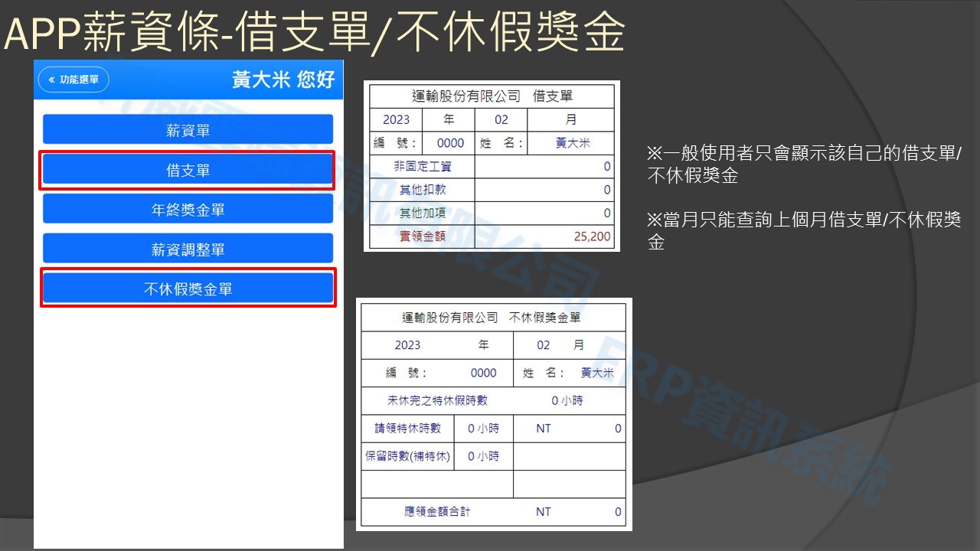Click the 保留時數(補特休) label
This screenshot has height=551, width=980.
[407, 456]
